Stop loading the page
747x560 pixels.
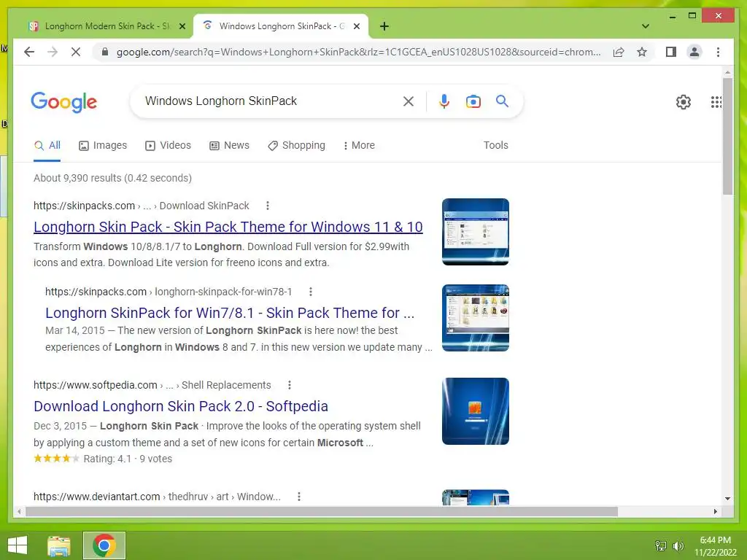[76, 52]
